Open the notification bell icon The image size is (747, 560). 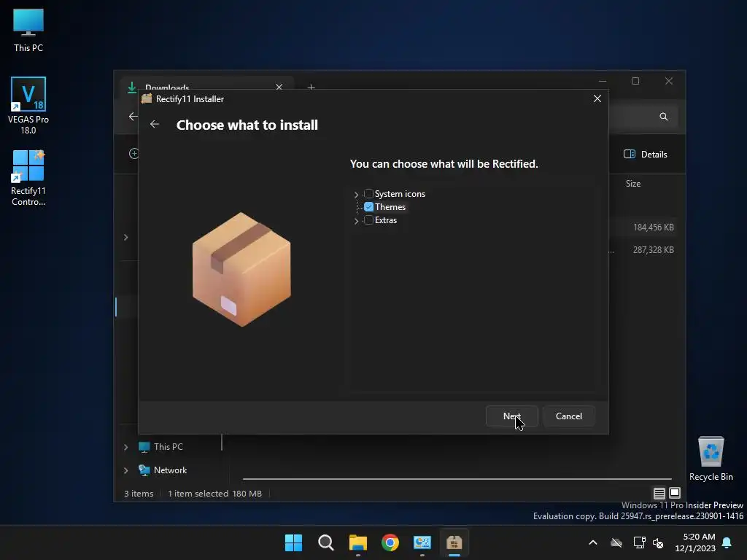pyautogui.click(x=727, y=542)
